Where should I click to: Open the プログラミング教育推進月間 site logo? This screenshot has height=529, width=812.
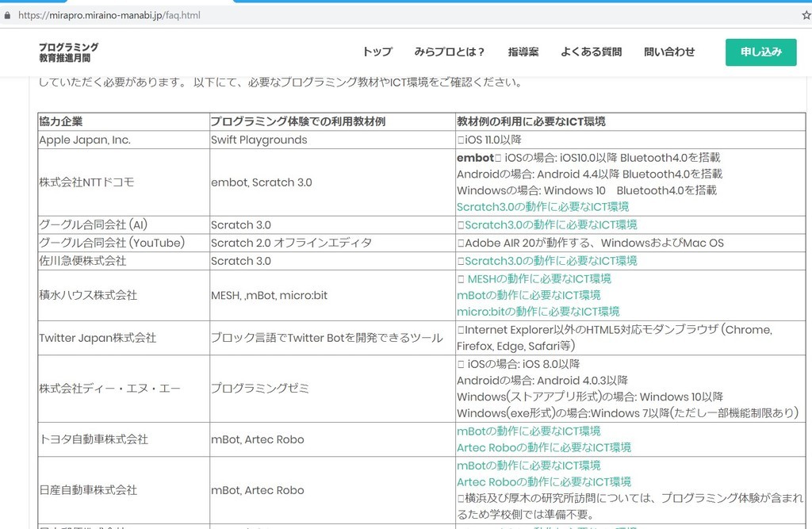point(68,52)
